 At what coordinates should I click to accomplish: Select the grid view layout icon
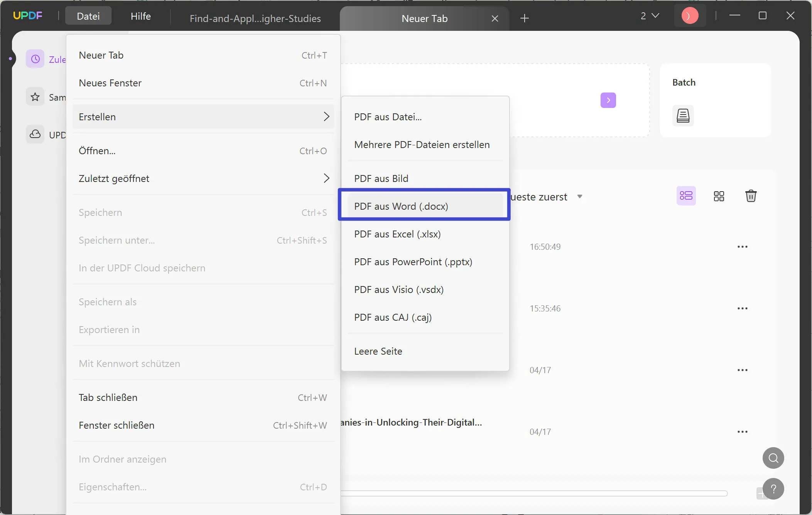pos(719,196)
